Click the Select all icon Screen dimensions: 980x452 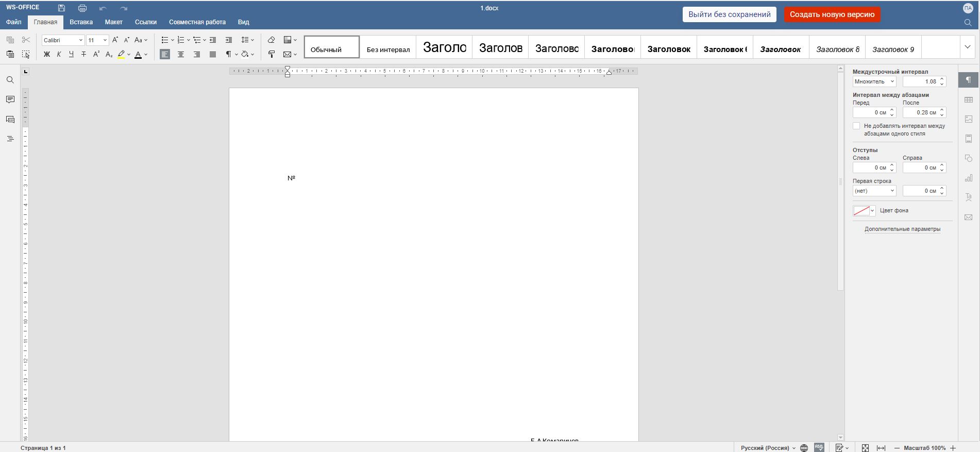pyautogui.click(x=26, y=54)
